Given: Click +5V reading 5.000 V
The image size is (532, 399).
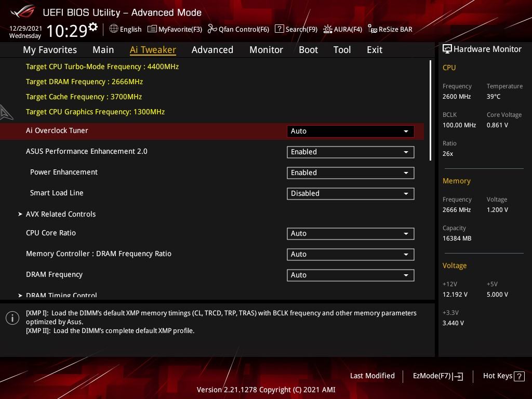Looking at the screenshot, I should (x=497, y=295).
